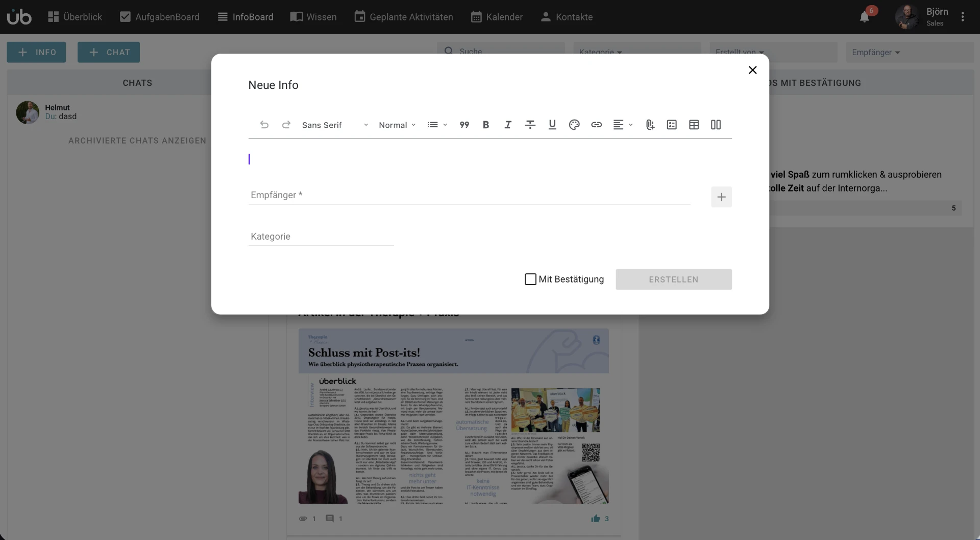980x540 pixels.
Task: Enable the Mit Bestätigung checkbox
Action: tap(530, 279)
